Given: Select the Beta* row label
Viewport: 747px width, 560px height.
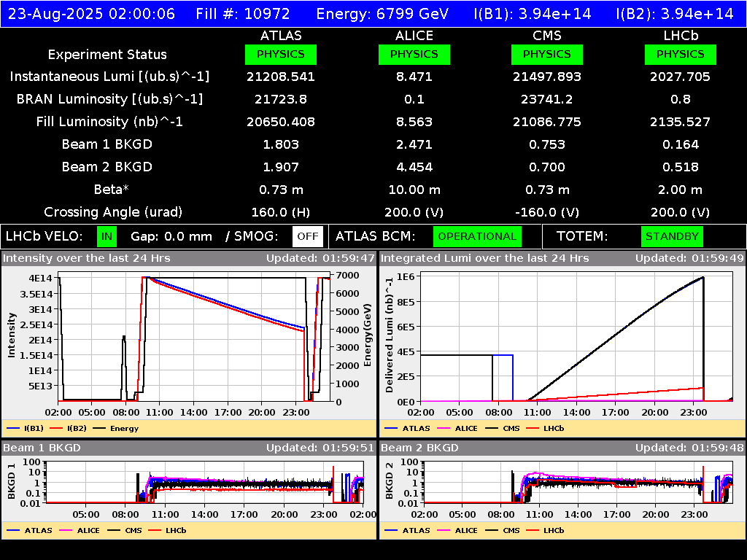Looking at the screenshot, I should pyautogui.click(x=112, y=190).
